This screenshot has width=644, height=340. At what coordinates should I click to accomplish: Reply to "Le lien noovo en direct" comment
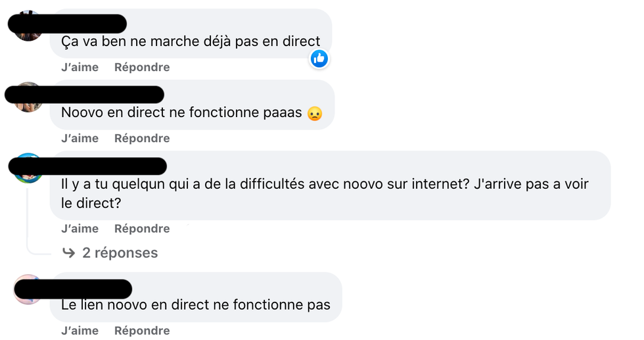(142, 331)
